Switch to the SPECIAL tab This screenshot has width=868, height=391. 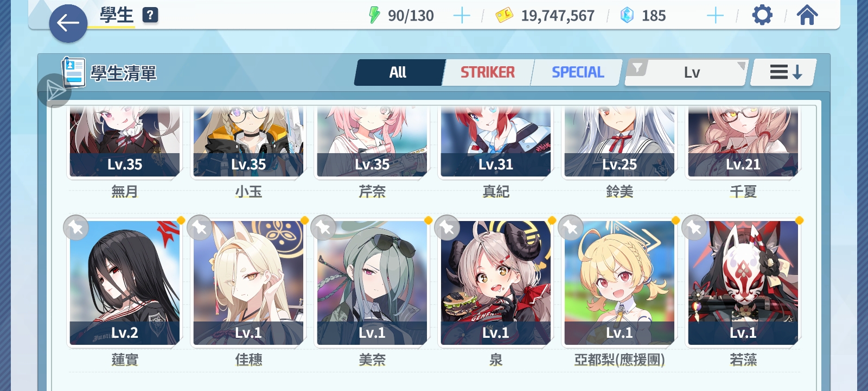577,72
